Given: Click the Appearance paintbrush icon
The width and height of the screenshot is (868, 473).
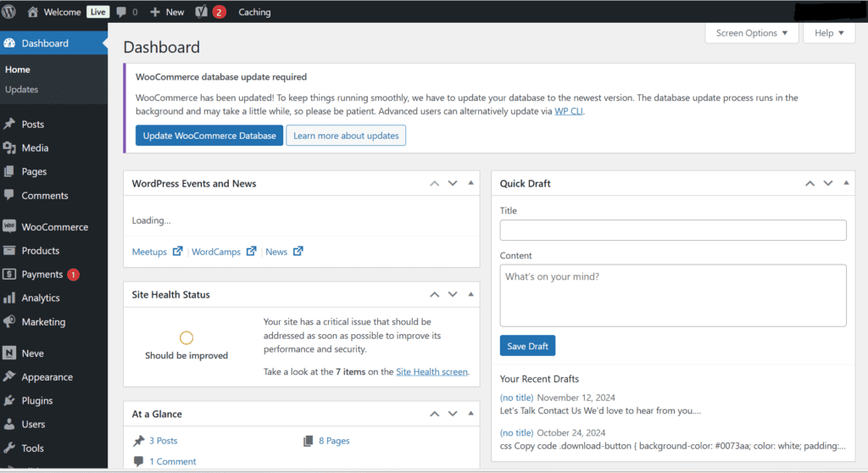Looking at the screenshot, I should click(9, 376).
